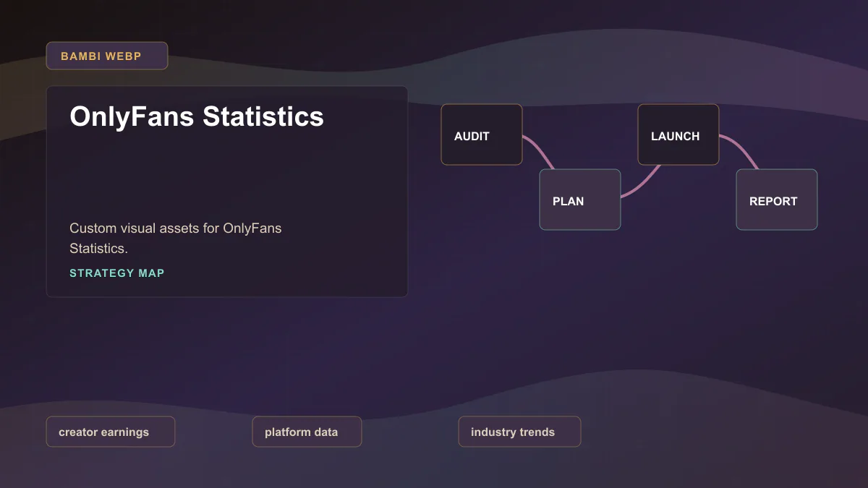
Task: Select the PLAN step box
Action: [580, 200]
